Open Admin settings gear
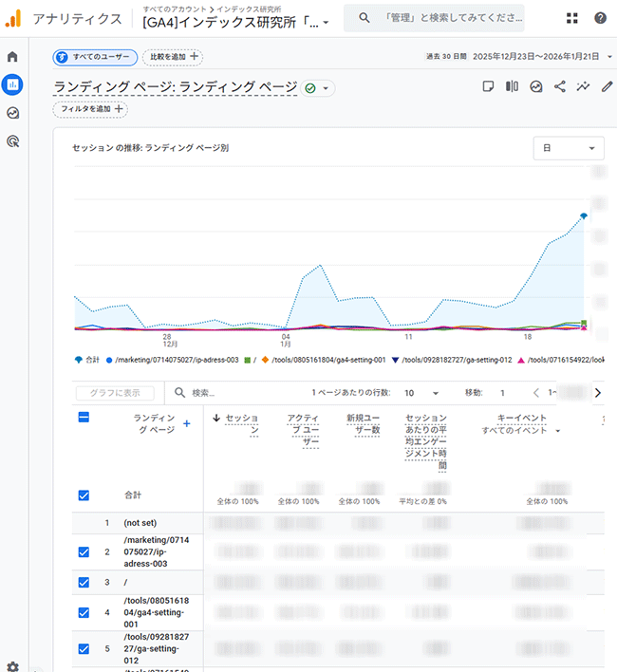 click(12, 666)
